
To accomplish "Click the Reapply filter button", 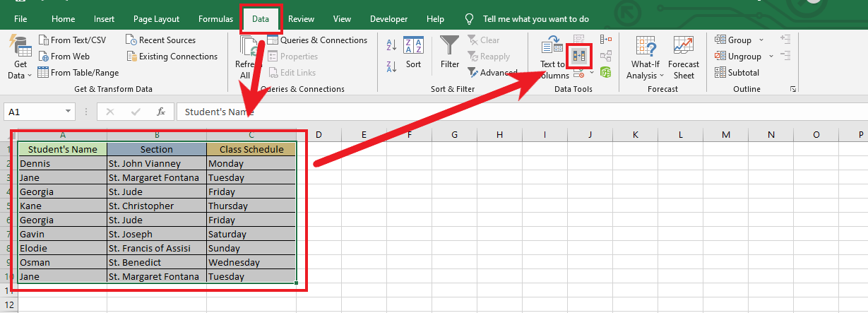I will [488, 57].
